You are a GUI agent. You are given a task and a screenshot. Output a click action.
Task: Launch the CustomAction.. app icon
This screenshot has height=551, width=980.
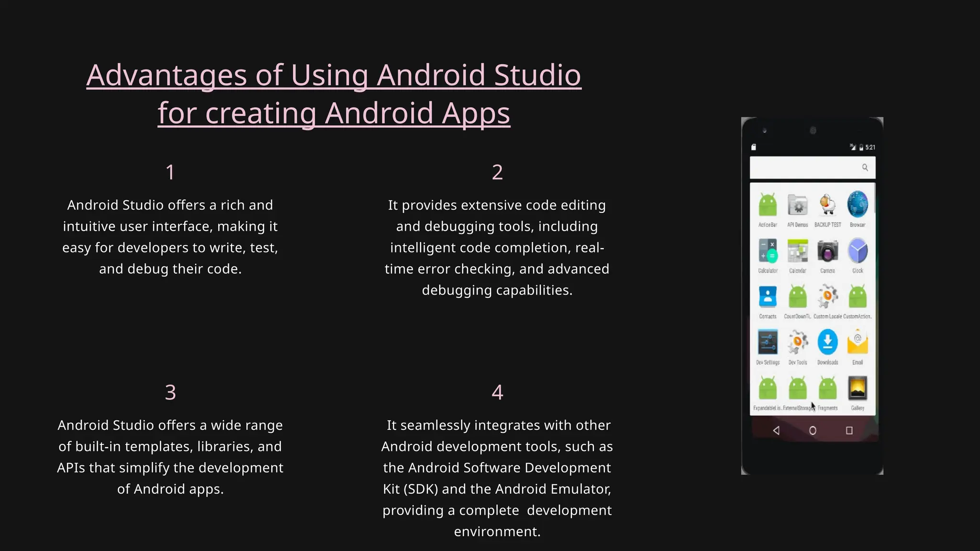pos(857,297)
